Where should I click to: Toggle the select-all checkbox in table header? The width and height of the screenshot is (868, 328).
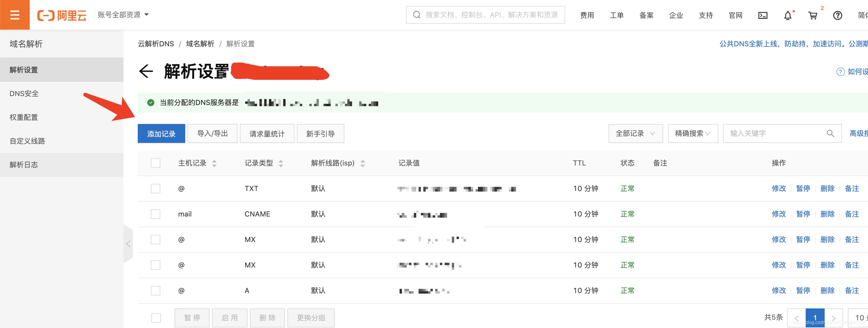[155, 163]
